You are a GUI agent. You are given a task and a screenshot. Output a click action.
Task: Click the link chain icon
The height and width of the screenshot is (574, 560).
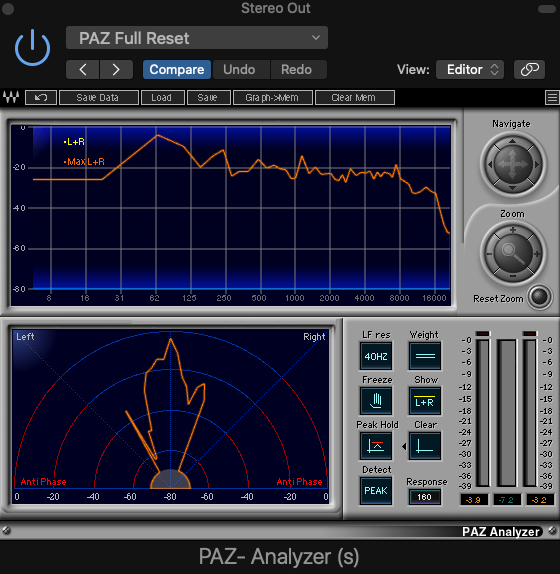(x=530, y=70)
